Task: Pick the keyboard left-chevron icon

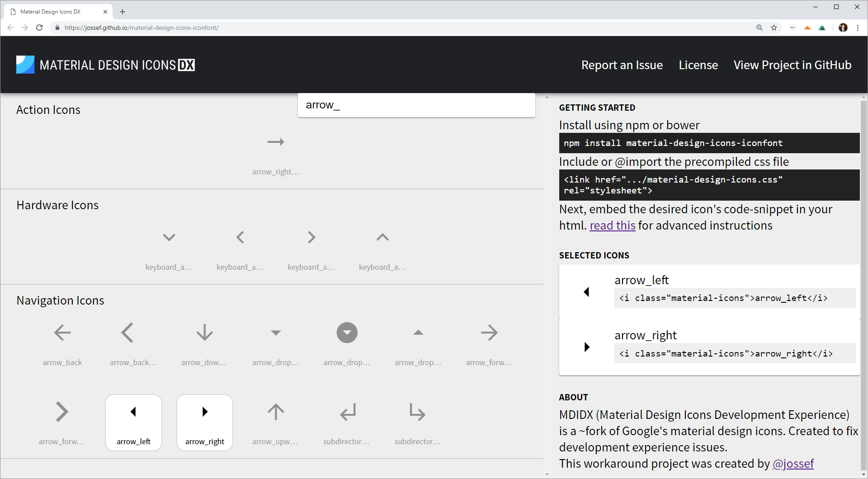Action: (x=240, y=237)
